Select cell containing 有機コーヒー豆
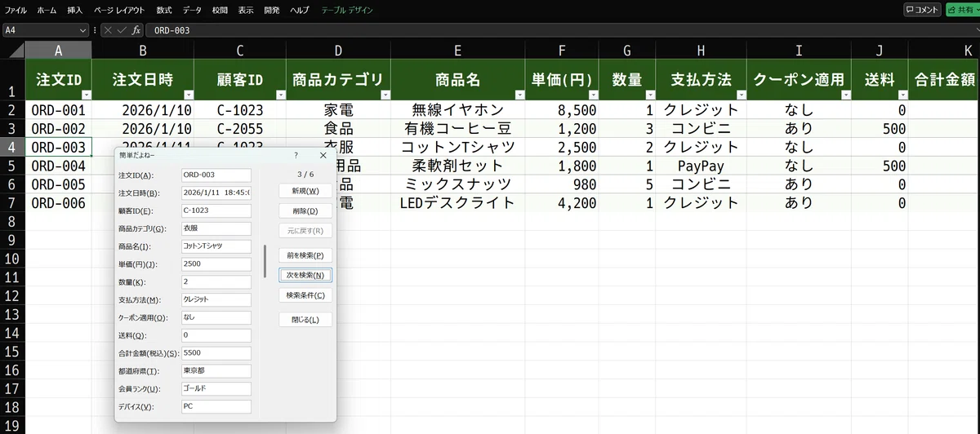The height and width of the screenshot is (434, 980). pyautogui.click(x=457, y=128)
